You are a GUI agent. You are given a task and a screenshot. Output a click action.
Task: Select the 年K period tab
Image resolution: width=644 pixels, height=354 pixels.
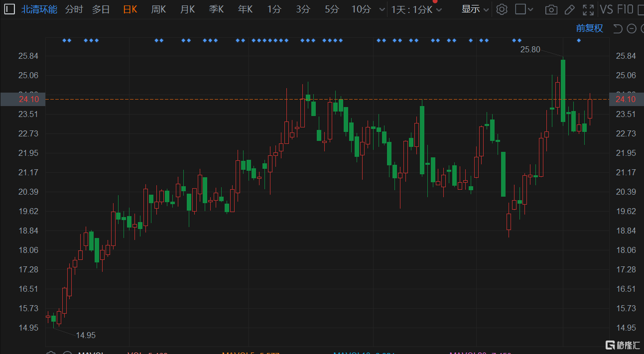pos(246,9)
